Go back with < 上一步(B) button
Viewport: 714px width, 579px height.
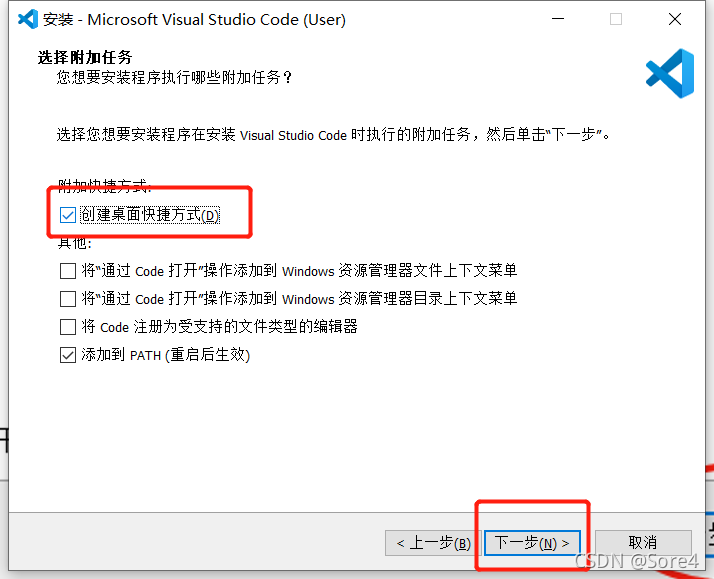coord(433,543)
